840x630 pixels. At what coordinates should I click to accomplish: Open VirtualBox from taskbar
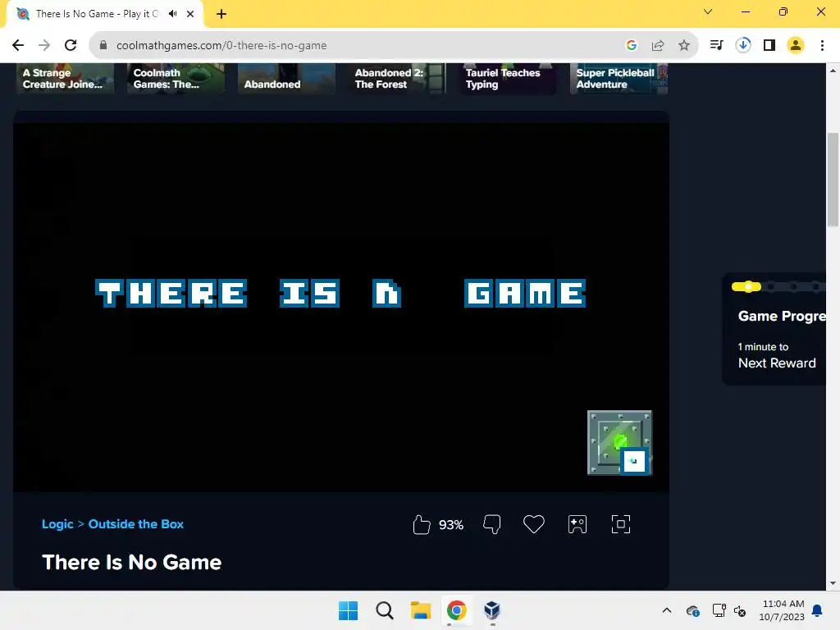[x=492, y=610]
